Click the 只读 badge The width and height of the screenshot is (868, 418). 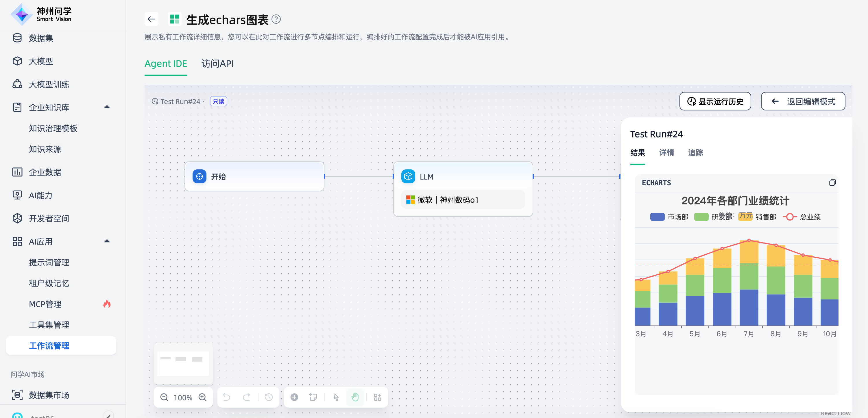(x=218, y=101)
